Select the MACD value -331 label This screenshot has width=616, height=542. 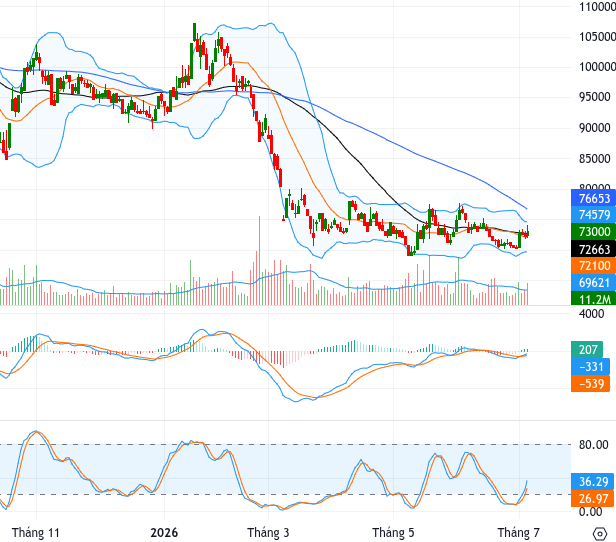click(x=590, y=366)
